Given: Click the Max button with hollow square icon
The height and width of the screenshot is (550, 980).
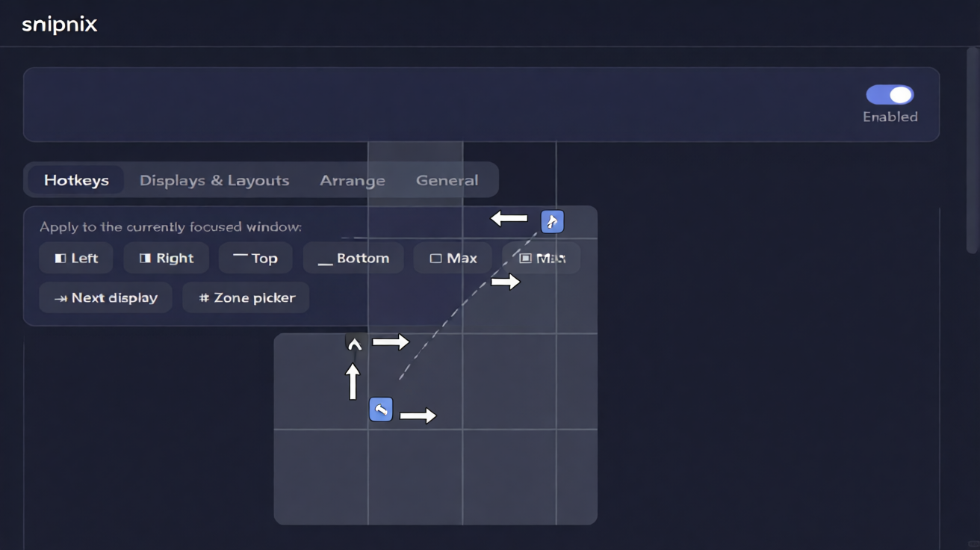Looking at the screenshot, I should [453, 258].
